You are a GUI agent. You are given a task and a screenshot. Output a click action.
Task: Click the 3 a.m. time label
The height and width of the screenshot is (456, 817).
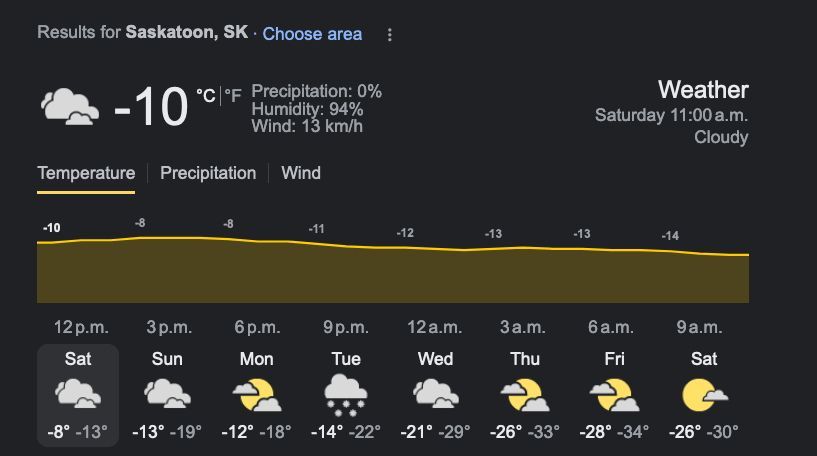click(523, 327)
